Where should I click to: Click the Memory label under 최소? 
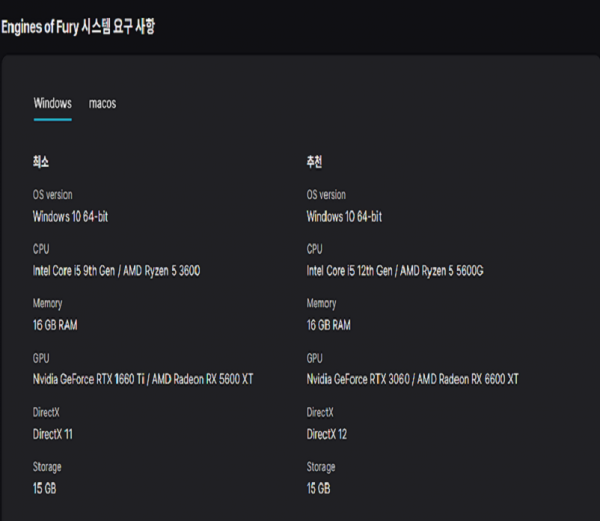click(48, 303)
